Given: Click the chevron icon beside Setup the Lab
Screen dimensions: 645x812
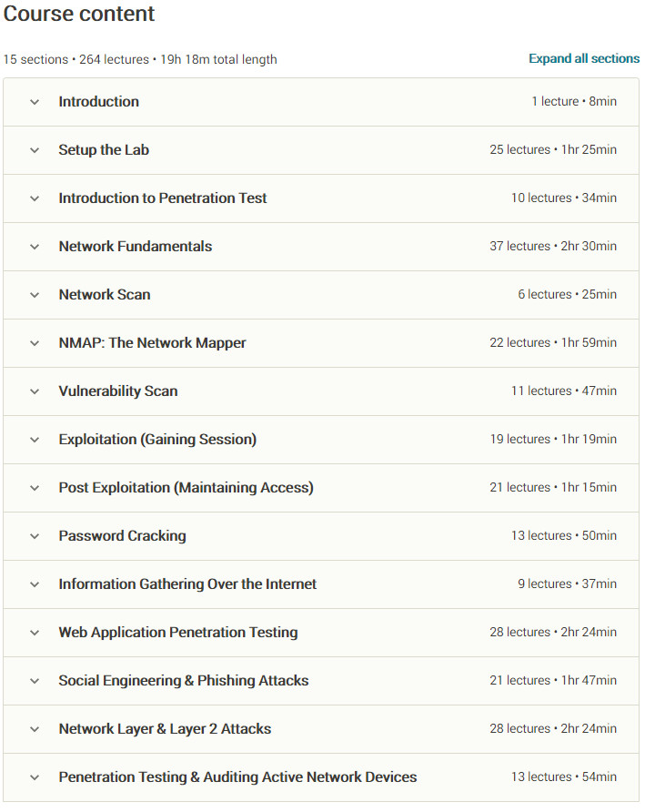Looking at the screenshot, I should (35, 150).
